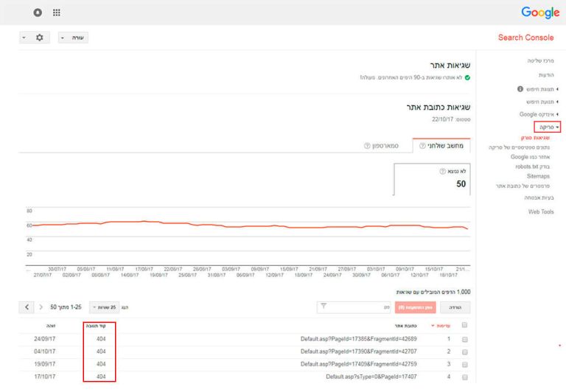Image resolution: width=566 pixels, height=392 pixels.
Task: Click into the URL filter input field
Action: pyautogui.click(x=354, y=307)
